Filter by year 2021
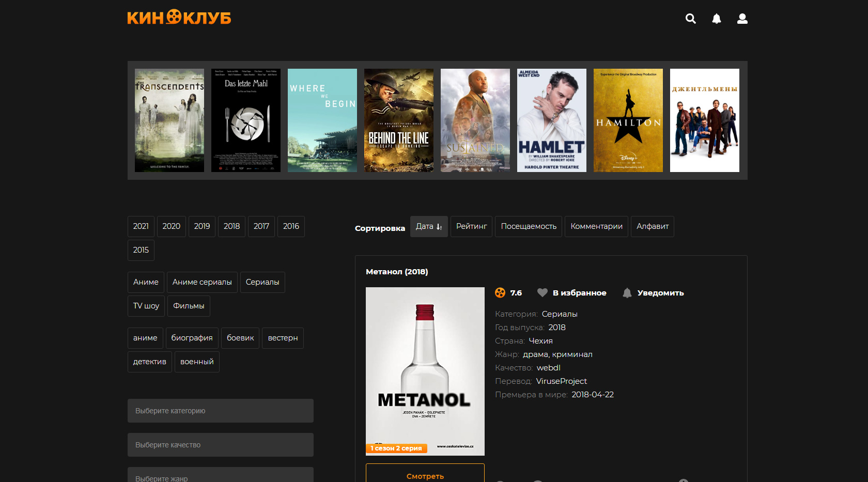Screen dimensions: 868x482 141,226
